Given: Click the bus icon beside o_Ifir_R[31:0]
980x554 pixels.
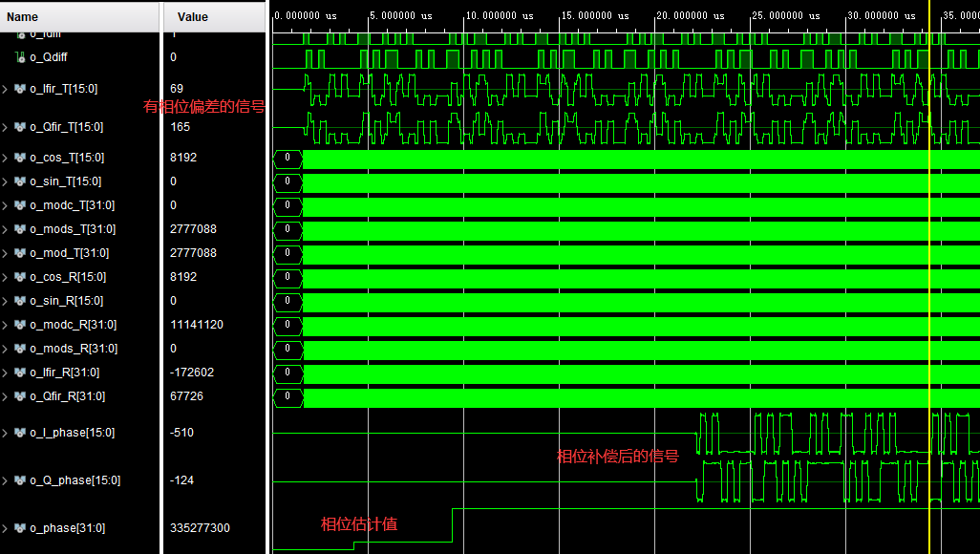Looking at the screenshot, I should coord(20,373).
